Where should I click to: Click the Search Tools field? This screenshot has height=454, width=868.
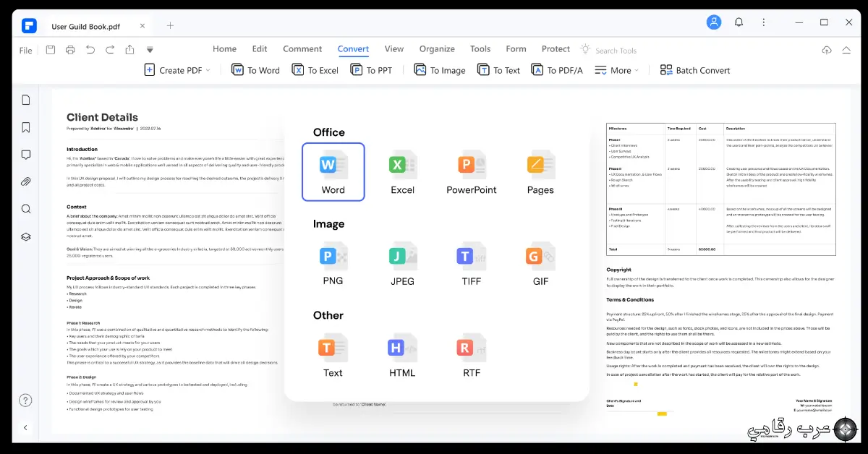point(608,50)
